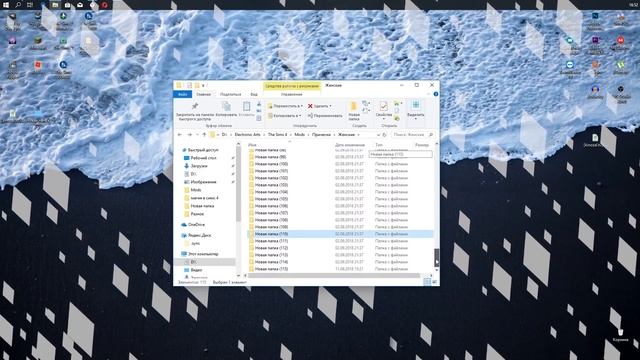Open 'магия в симс 4' in navigation pane

click(x=204, y=198)
